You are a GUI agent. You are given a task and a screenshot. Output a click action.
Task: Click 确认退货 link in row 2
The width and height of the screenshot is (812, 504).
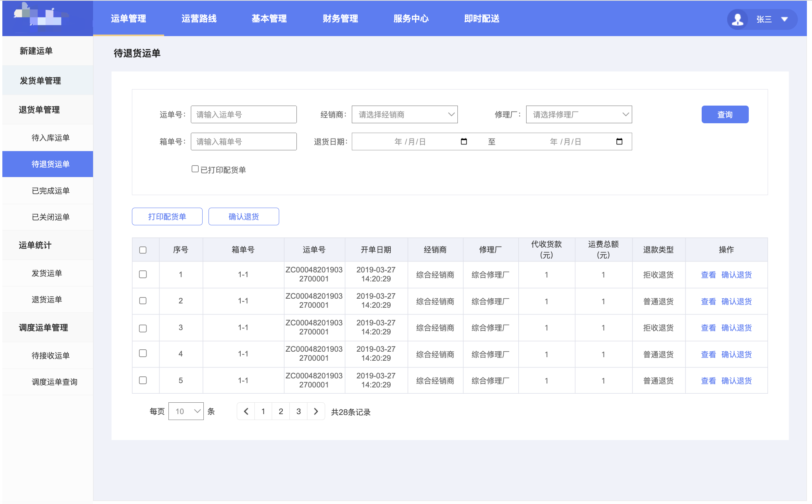pyautogui.click(x=737, y=301)
